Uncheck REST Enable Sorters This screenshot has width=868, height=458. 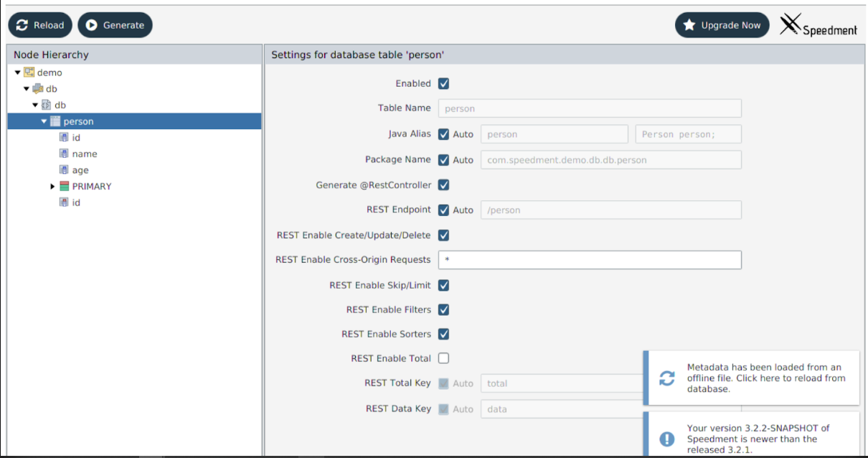click(x=444, y=334)
